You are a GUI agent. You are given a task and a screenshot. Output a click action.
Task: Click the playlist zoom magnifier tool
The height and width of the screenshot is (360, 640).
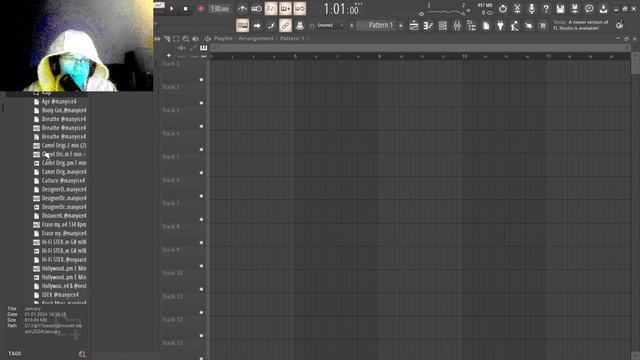186,39
